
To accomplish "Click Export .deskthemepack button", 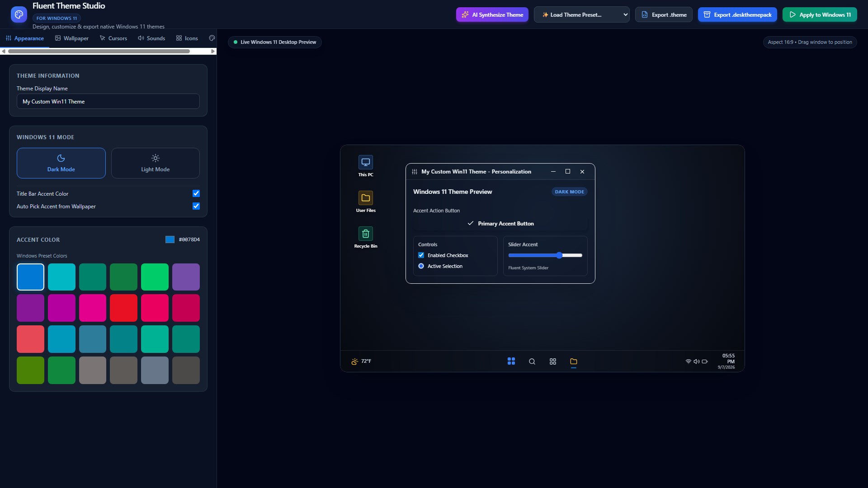I will pos(737,14).
